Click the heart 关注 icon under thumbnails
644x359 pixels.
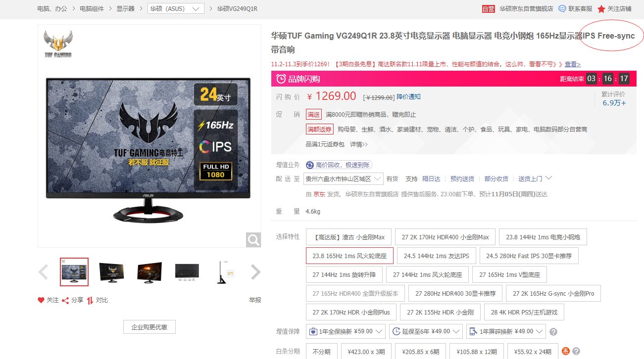(41, 300)
